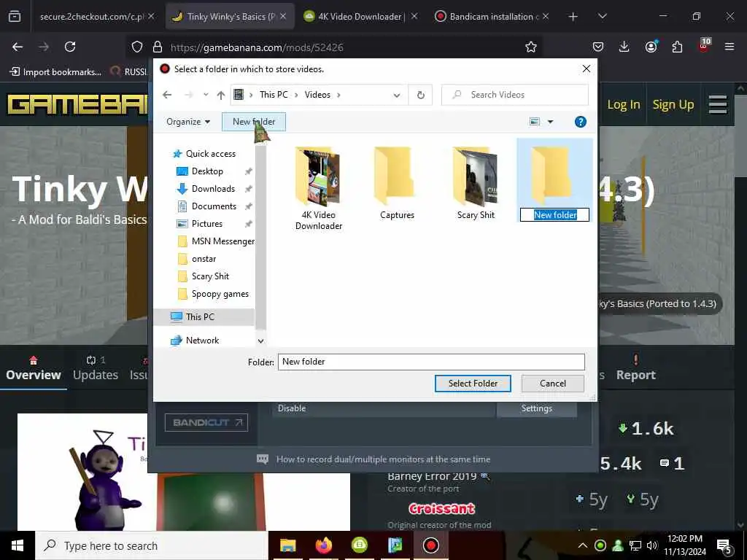Open Bandicam from taskbar

[x=430, y=545]
